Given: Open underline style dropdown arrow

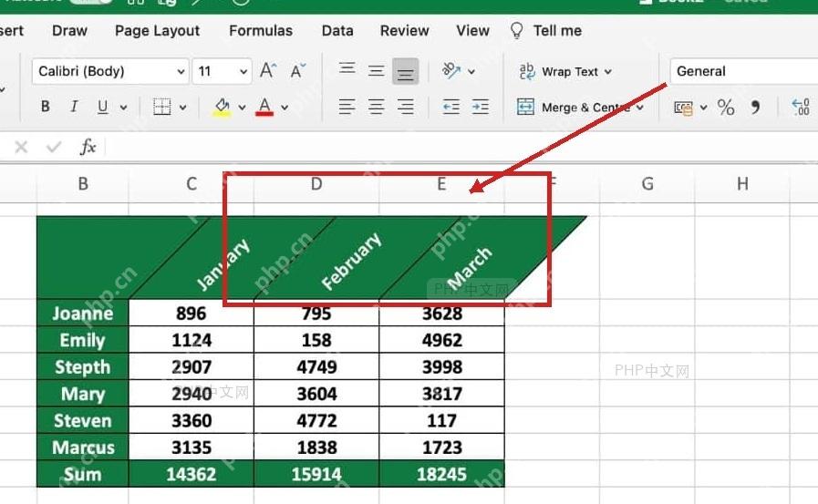Looking at the screenshot, I should [x=124, y=108].
